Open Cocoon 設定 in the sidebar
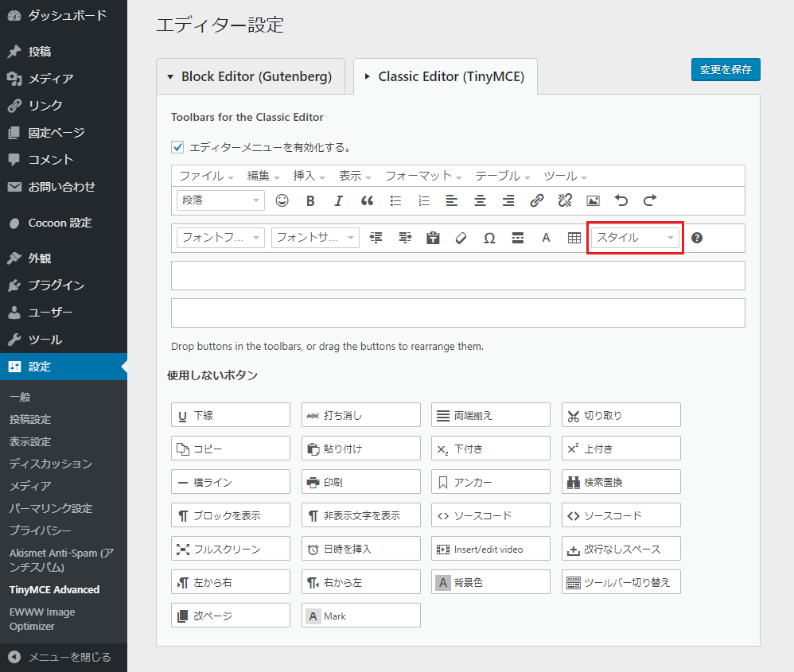The width and height of the screenshot is (794, 672). 64,223
